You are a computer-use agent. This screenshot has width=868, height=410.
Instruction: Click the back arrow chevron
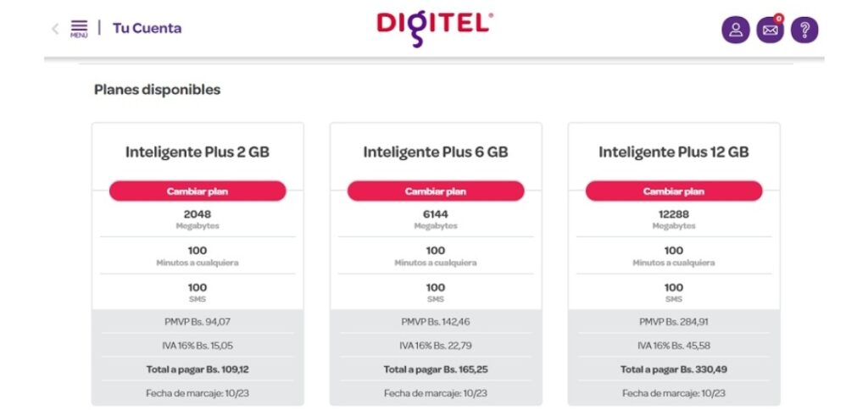pos(55,29)
